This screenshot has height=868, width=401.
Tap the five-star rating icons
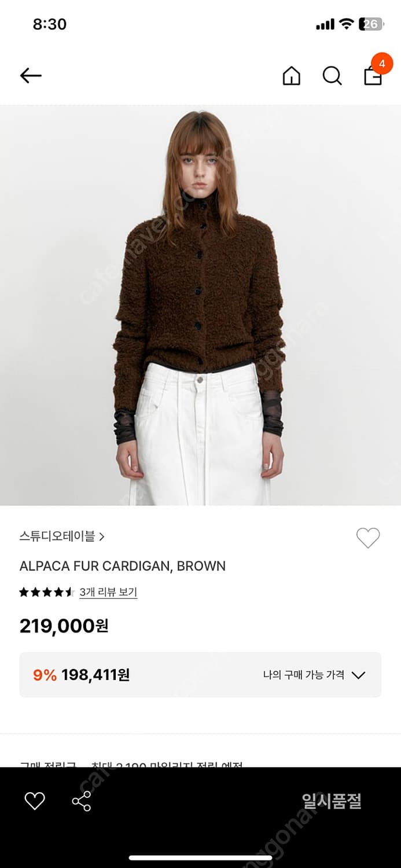pyautogui.click(x=47, y=592)
